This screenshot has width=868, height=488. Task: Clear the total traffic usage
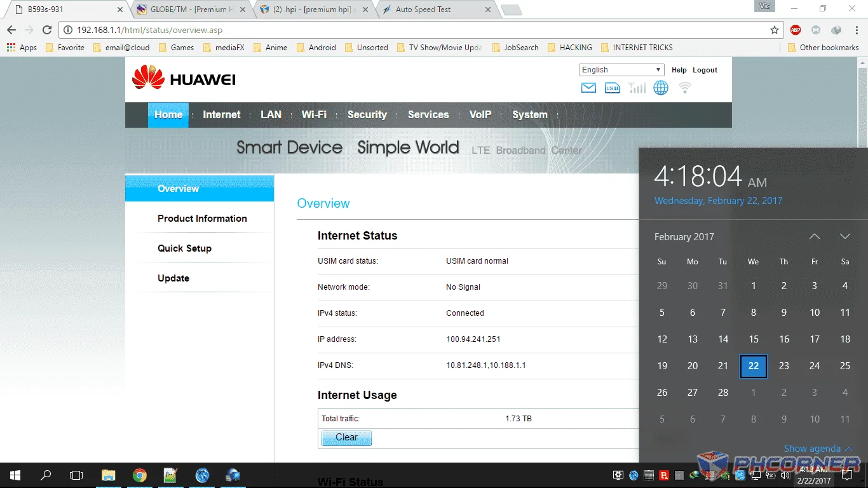tap(346, 438)
